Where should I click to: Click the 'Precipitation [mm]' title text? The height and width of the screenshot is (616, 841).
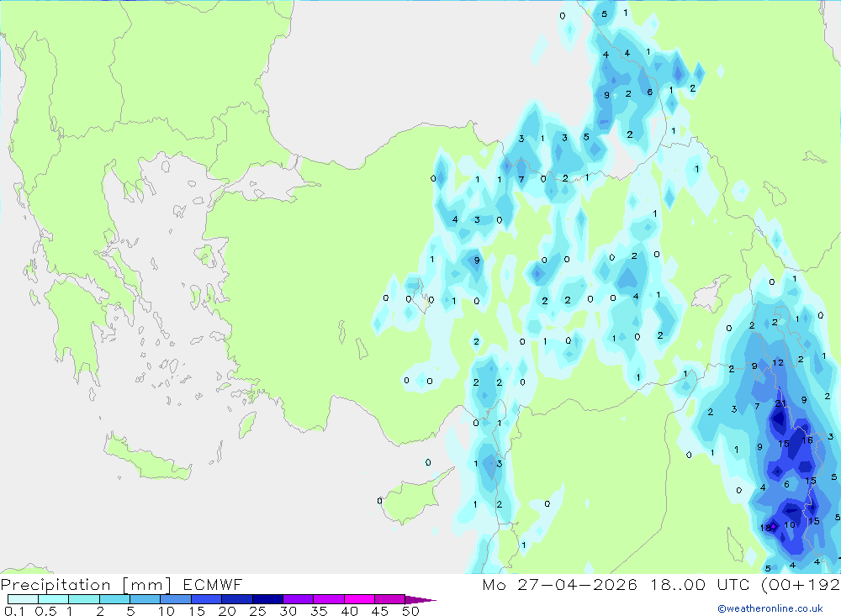(86, 585)
